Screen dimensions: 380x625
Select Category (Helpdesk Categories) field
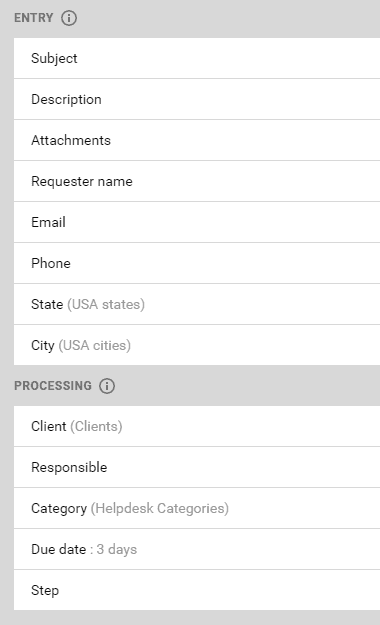(x=197, y=508)
